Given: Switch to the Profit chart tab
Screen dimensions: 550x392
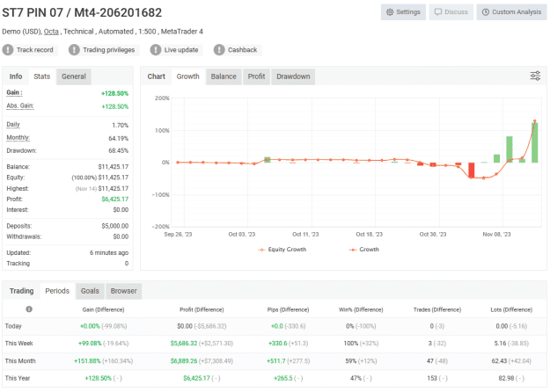Looking at the screenshot, I should coord(256,76).
